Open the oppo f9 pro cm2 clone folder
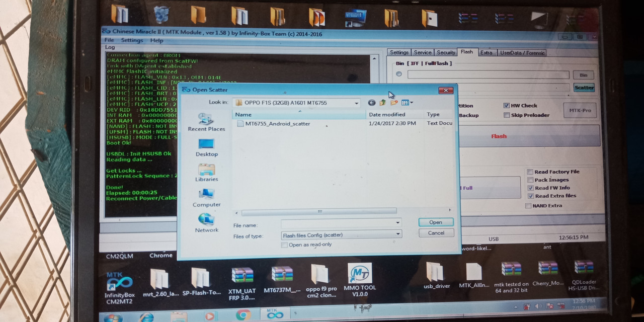 tap(321, 281)
